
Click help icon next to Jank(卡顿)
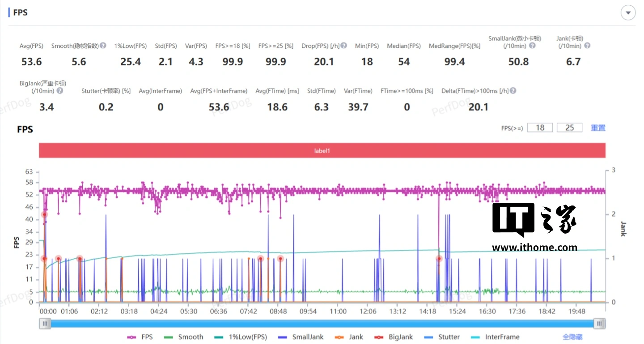click(587, 46)
